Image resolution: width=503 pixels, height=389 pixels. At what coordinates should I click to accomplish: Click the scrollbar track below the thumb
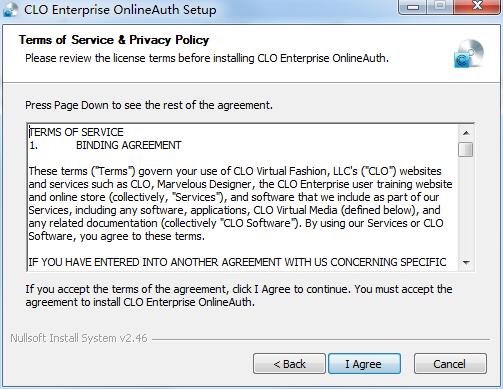coord(466,206)
